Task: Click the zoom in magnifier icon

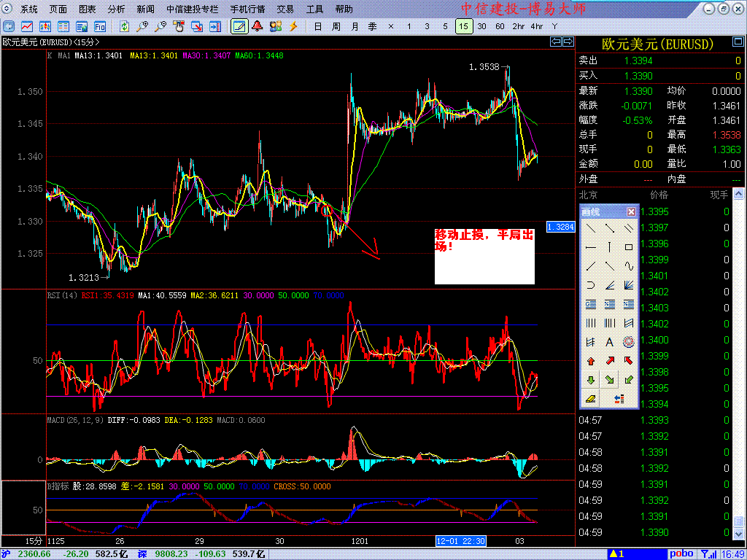Action: click(x=142, y=26)
